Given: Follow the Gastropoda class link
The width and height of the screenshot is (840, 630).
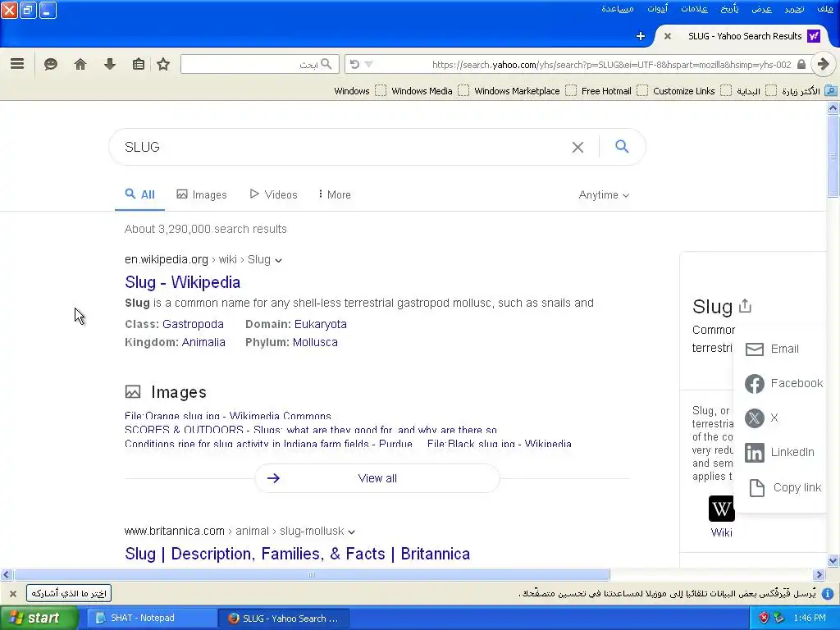Looking at the screenshot, I should pos(193,324).
